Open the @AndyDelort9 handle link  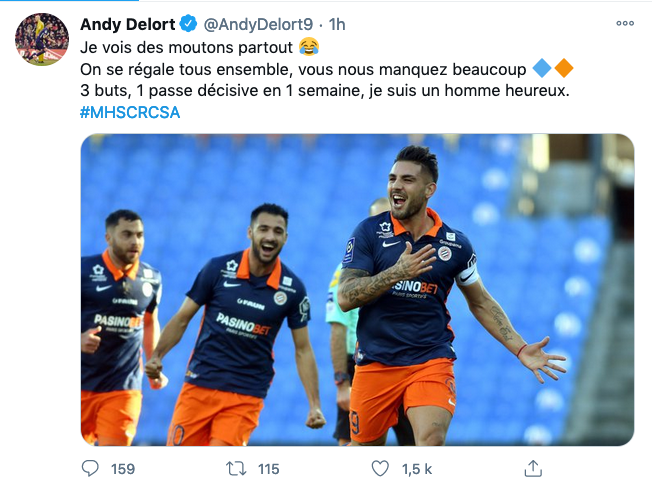[258, 25]
